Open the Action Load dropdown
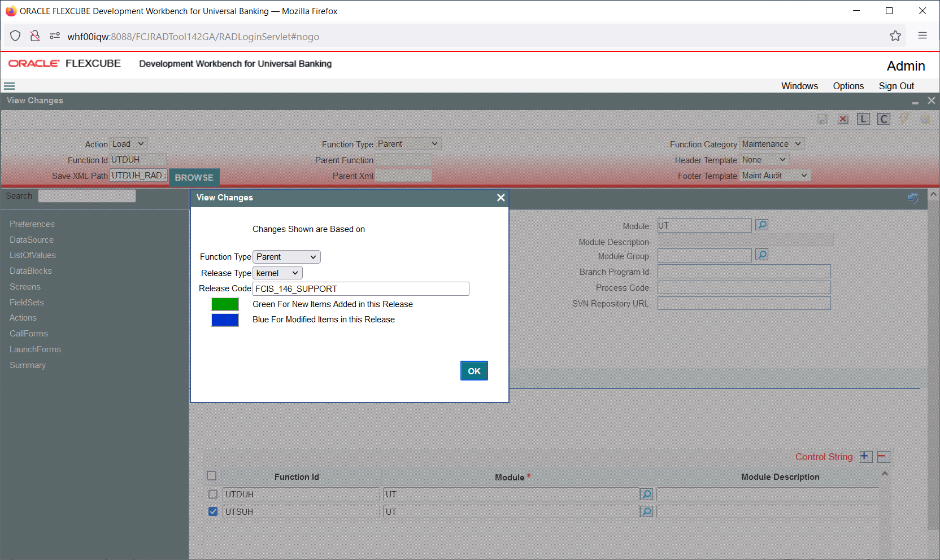The image size is (940, 560). (x=129, y=144)
